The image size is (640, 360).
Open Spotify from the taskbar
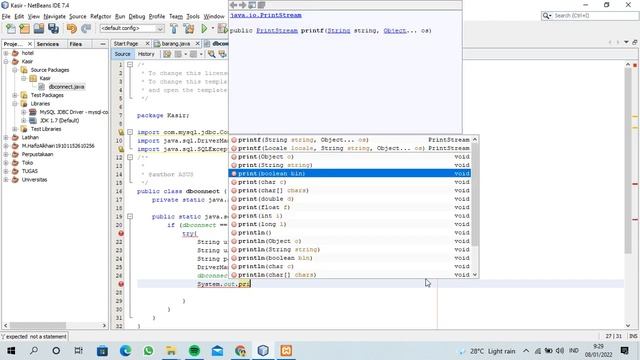tap(194, 351)
